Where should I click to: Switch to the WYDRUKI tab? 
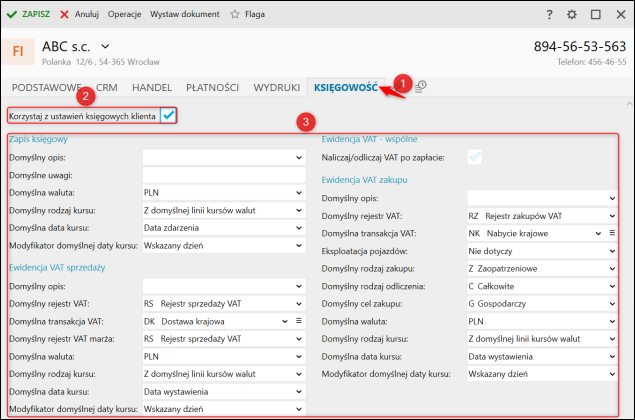click(277, 87)
